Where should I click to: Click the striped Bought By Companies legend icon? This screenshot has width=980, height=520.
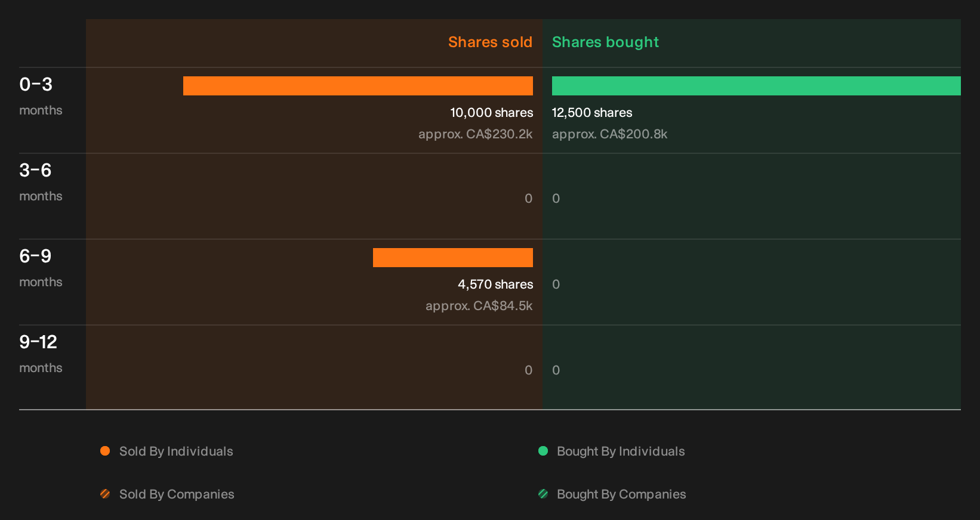pos(543,494)
